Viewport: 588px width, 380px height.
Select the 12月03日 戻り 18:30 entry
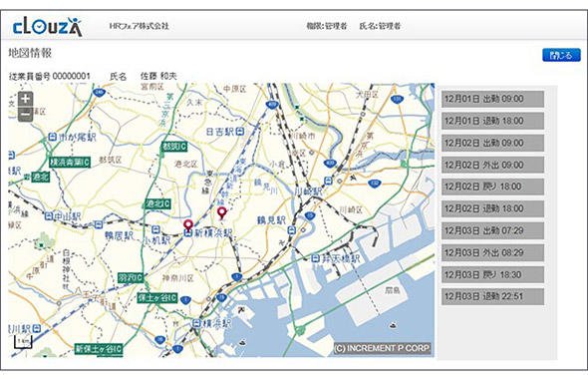coord(492,274)
